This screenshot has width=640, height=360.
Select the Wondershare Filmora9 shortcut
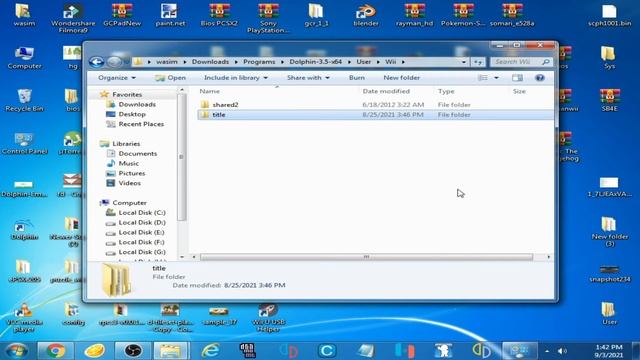[73, 18]
